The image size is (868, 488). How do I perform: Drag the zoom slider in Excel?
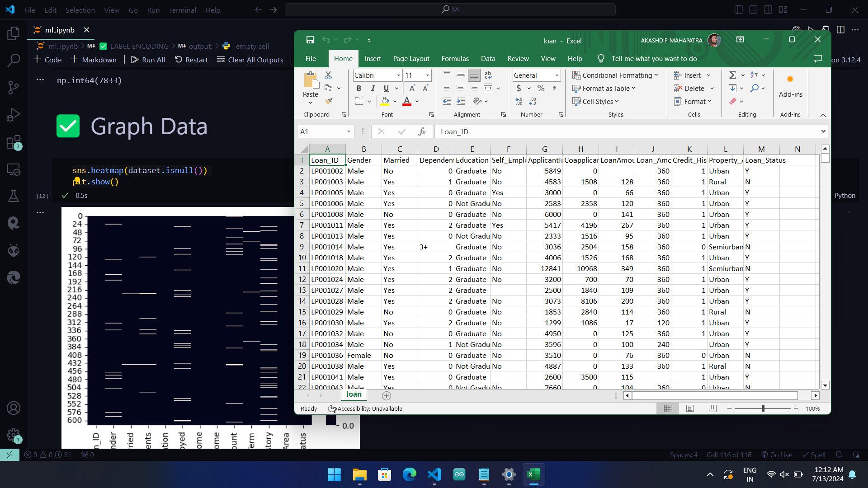tap(763, 409)
